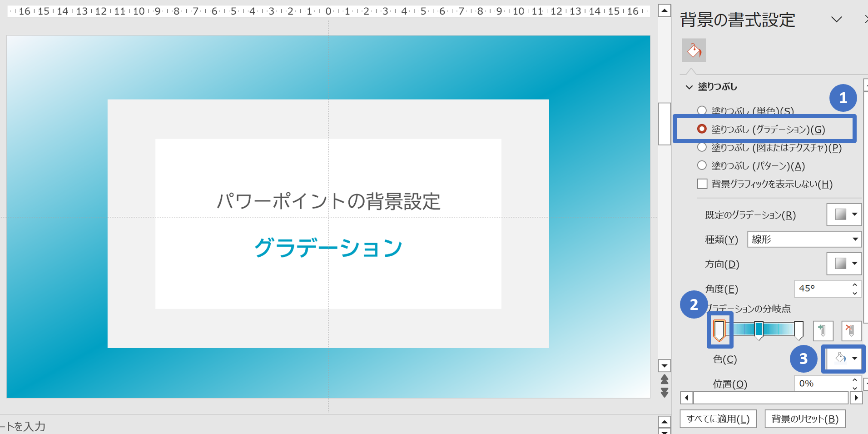Collapse the 塗りつぶし section
This screenshot has width=868, height=434.
click(689, 87)
